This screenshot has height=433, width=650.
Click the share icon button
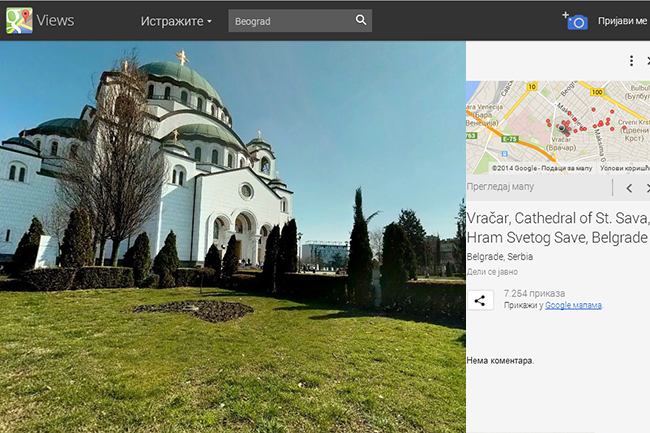(x=480, y=300)
